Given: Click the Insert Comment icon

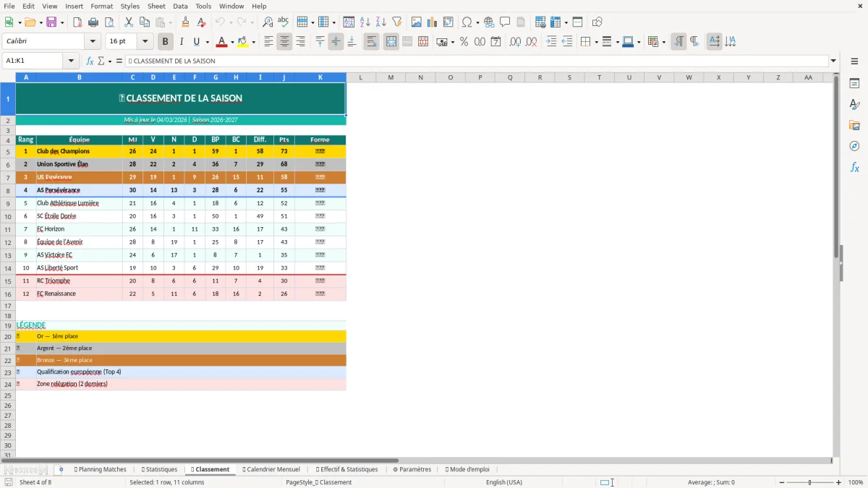Looking at the screenshot, I should 505,22.
